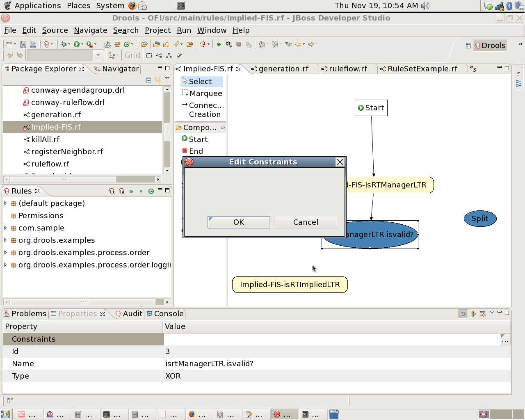
Task: Click Collapse All in Package Explorer
Action: pos(148,80)
